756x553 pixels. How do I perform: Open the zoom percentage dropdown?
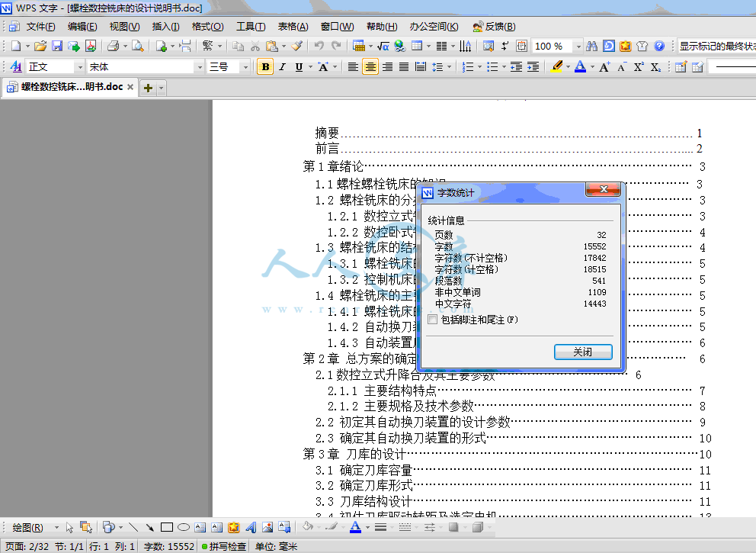coord(578,46)
